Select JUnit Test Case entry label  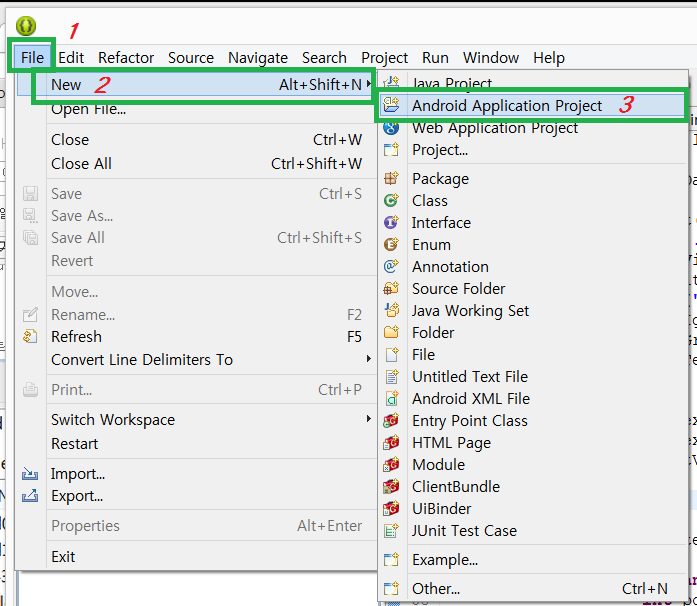(x=464, y=530)
